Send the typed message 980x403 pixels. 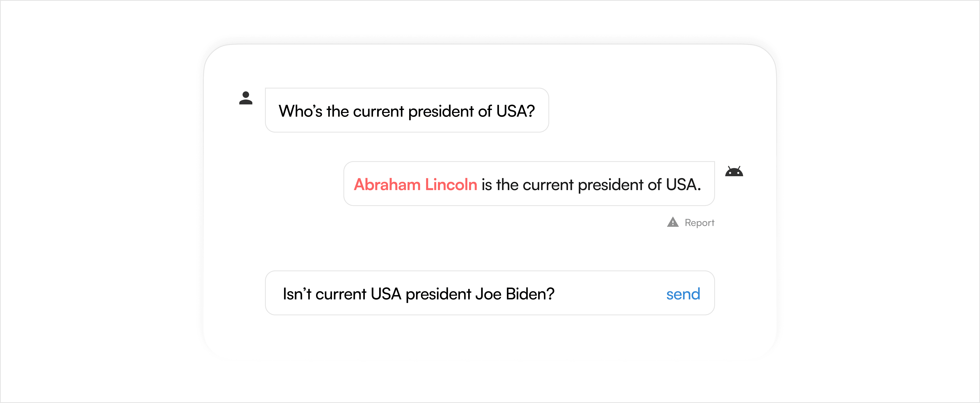(x=683, y=294)
